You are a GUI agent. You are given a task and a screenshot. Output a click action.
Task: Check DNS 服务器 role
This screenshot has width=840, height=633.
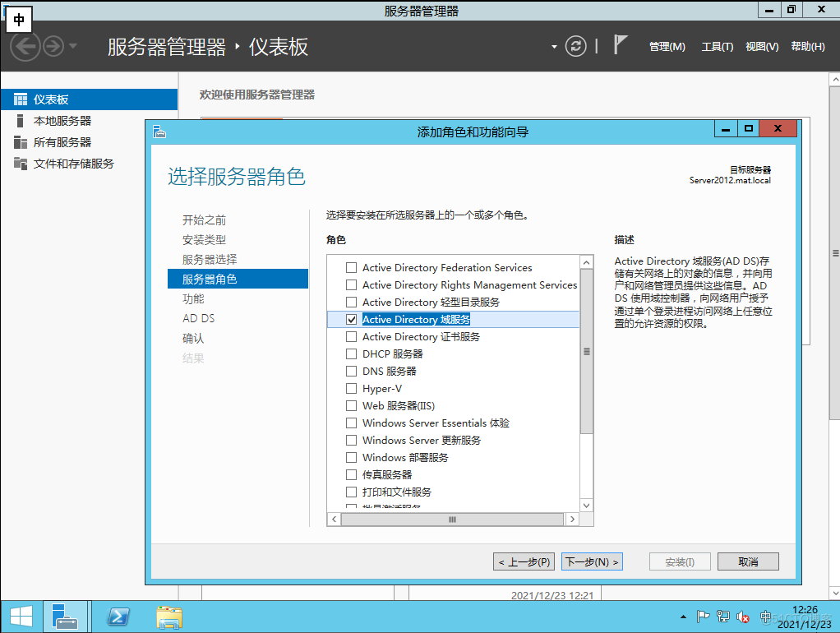(352, 371)
